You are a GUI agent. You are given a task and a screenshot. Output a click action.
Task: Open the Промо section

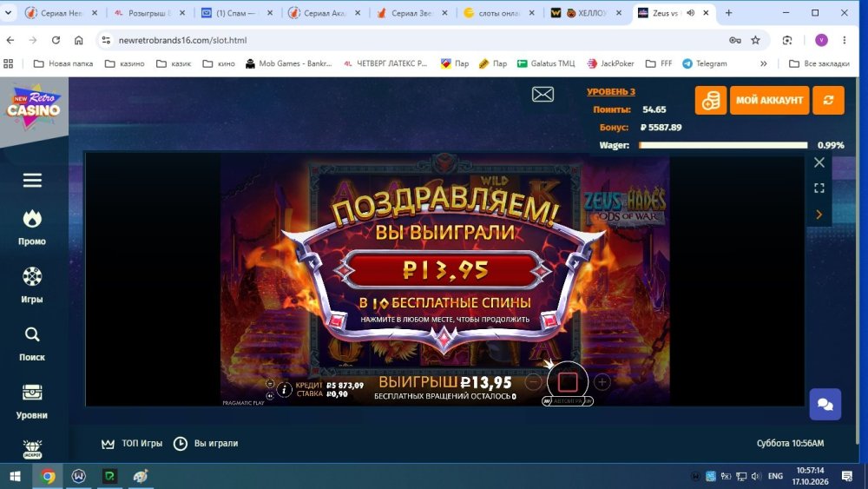tap(32, 228)
